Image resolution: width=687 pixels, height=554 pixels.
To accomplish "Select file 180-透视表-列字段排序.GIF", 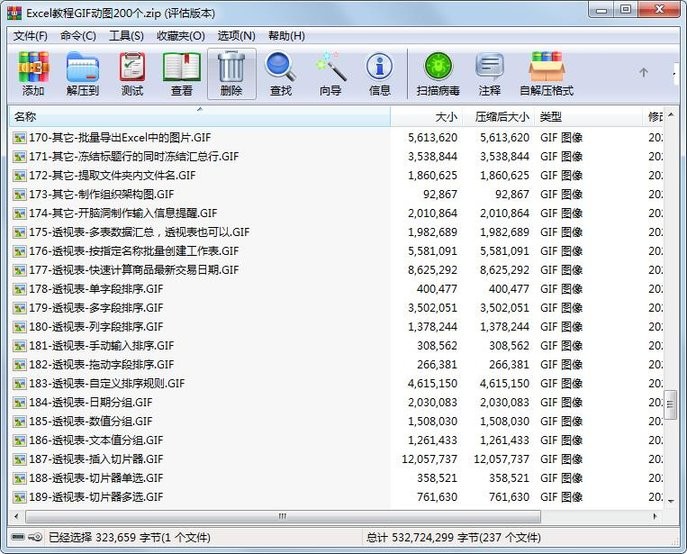I will tap(96, 327).
